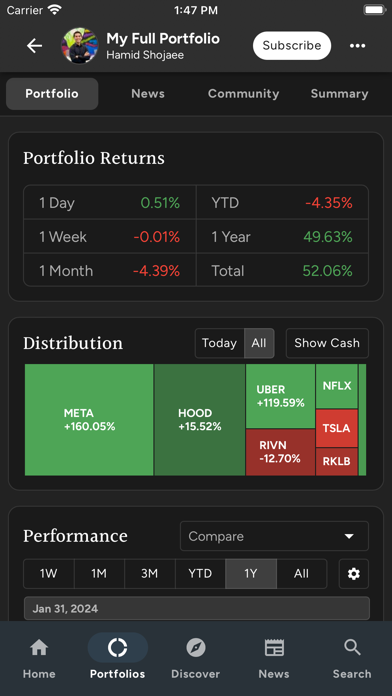Image resolution: width=392 pixels, height=696 pixels.
Task: Open the three-dot more options menu
Action: (x=357, y=46)
